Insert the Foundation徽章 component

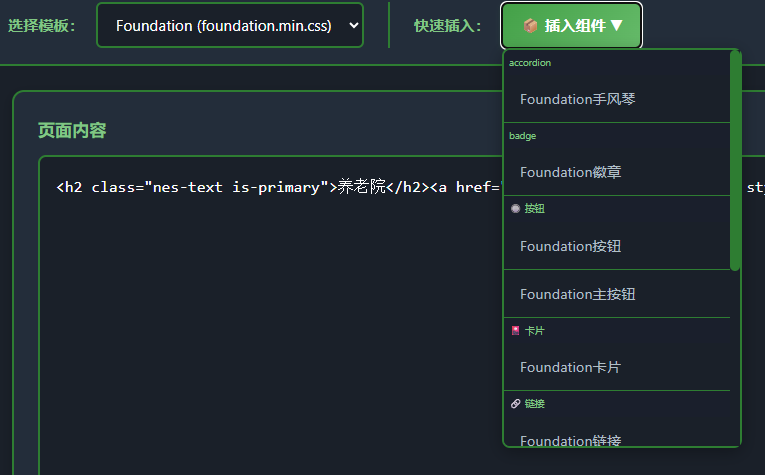pos(570,172)
